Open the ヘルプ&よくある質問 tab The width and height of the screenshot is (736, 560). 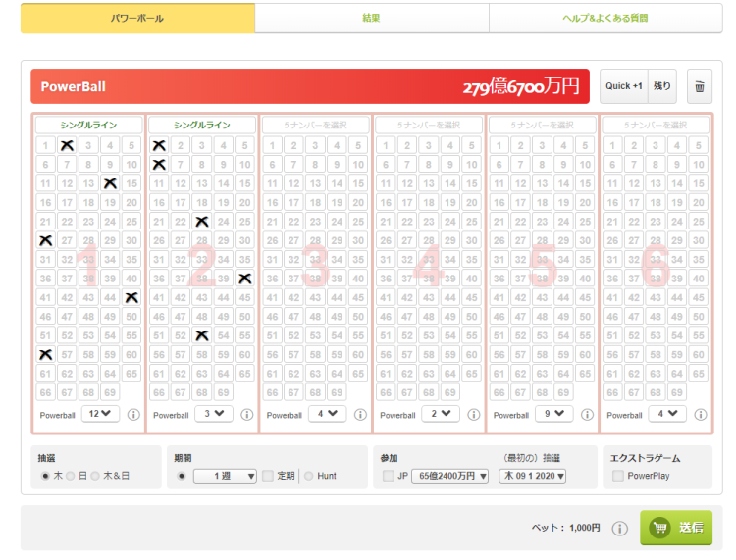point(605,19)
